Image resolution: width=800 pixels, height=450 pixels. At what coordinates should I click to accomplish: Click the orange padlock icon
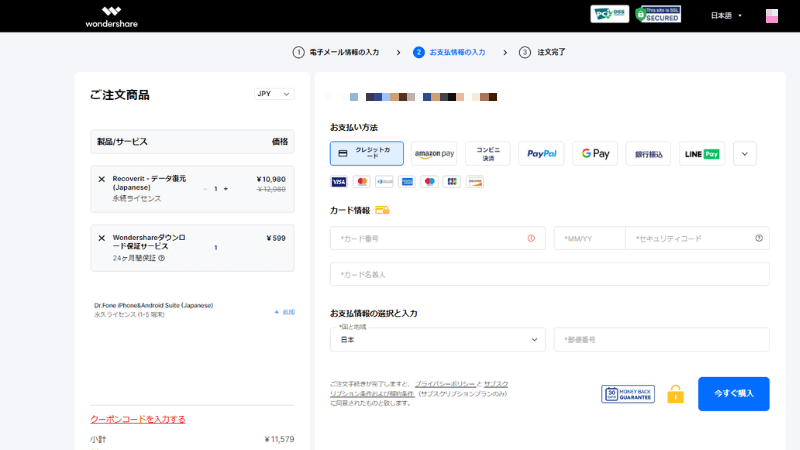pyautogui.click(x=676, y=394)
